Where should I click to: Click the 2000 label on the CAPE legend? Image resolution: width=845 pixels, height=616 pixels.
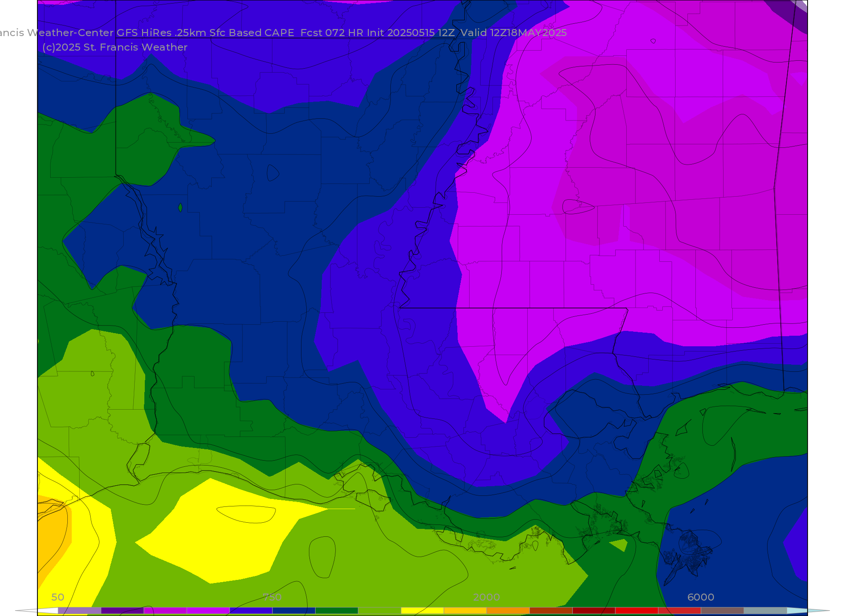pyautogui.click(x=486, y=597)
